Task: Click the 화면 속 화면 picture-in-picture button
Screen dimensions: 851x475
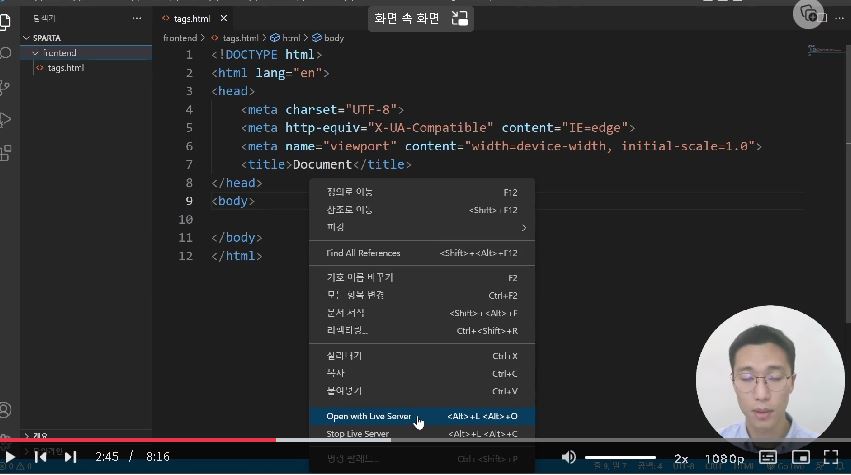Action: 421,18
